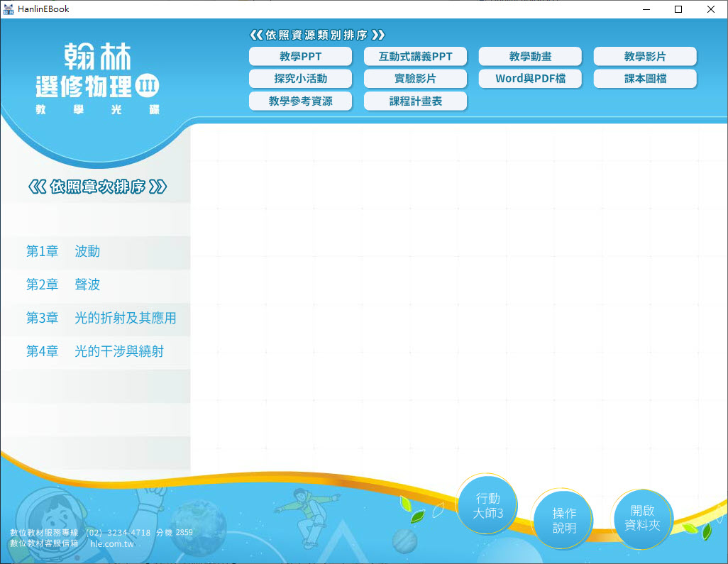Show the 教學影片 resources
This screenshot has height=564, width=728.
coord(645,57)
